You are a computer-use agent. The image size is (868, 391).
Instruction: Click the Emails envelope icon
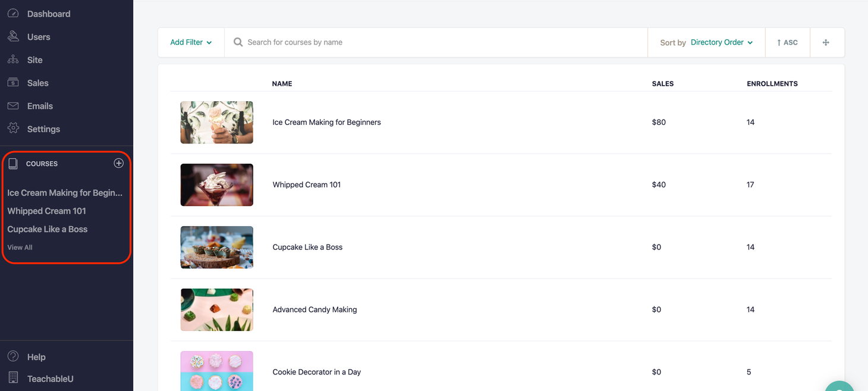tap(13, 106)
